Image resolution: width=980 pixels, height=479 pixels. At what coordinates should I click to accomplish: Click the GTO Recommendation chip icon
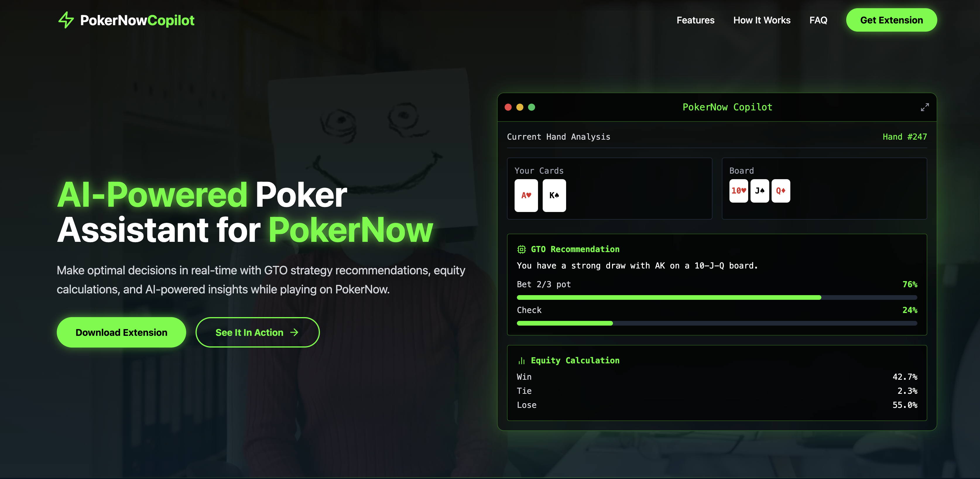521,249
